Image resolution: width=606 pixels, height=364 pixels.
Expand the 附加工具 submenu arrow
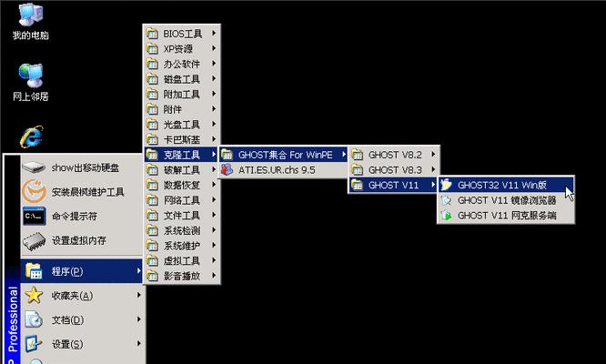pos(214,94)
